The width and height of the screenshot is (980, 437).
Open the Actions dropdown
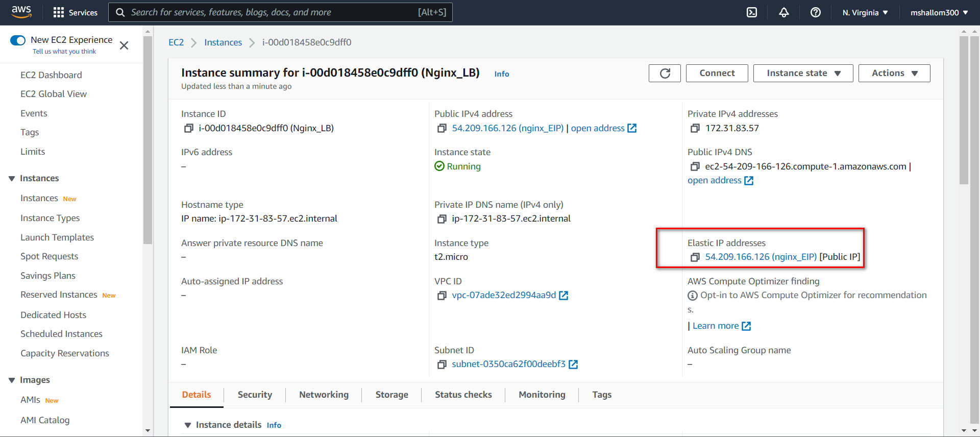(x=894, y=73)
